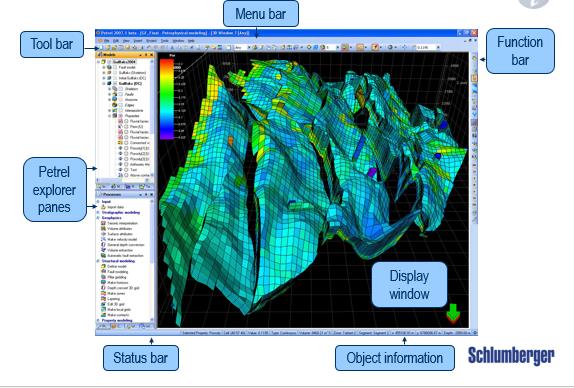Viewport: 574px width, 388px height.
Task: Collapse the Structural modeling process group
Action: click(x=98, y=261)
